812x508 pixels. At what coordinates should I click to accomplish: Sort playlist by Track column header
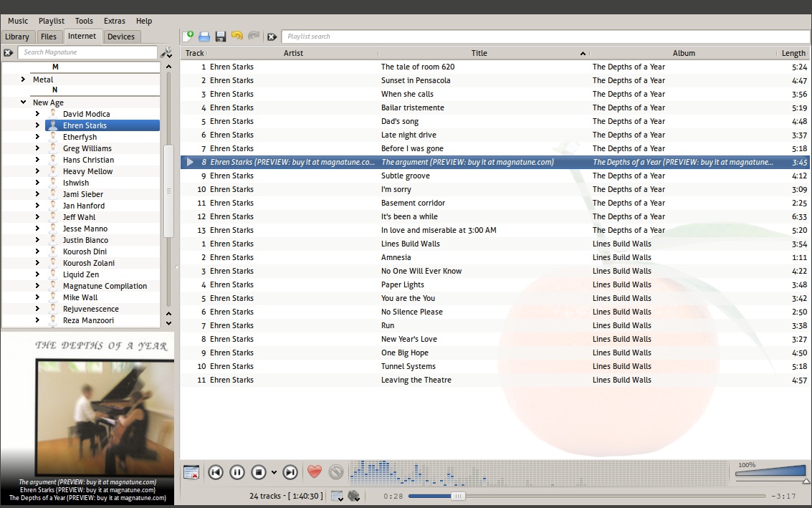click(194, 53)
